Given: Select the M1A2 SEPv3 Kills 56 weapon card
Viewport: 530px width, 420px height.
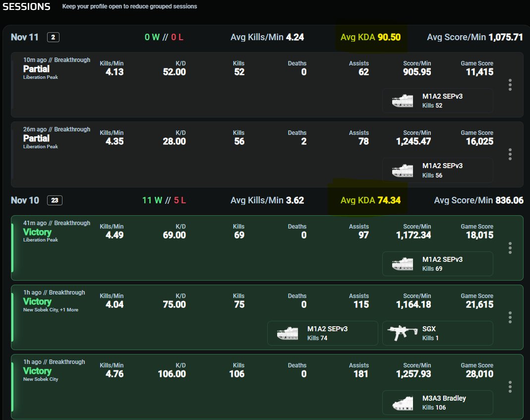Looking at the screenshot, I should pos(437,170).
